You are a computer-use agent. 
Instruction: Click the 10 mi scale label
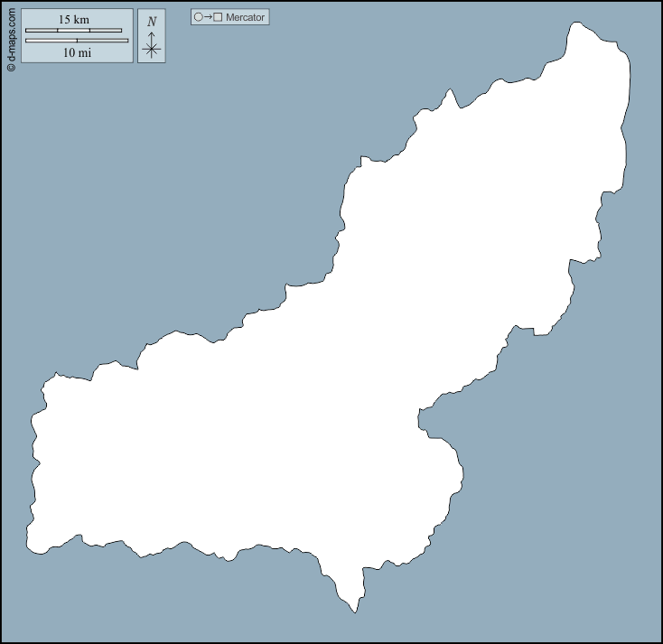point(75,52)
